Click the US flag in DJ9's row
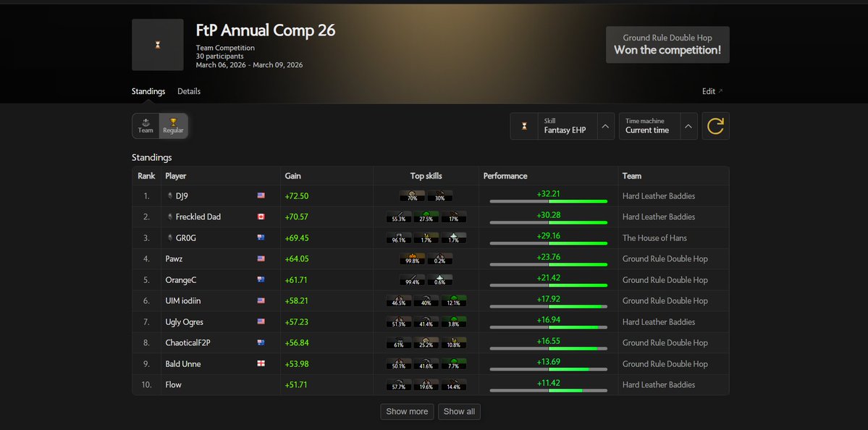 coord(261,196)
